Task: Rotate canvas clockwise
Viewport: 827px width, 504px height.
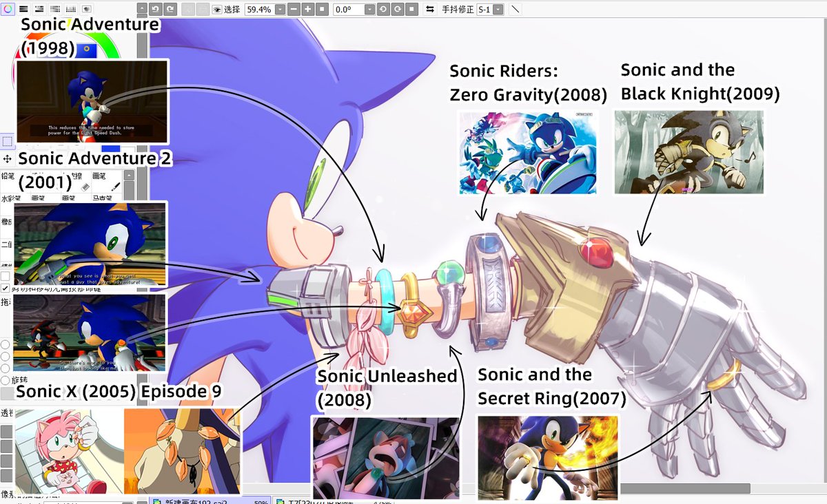Action: pos(397,10)
